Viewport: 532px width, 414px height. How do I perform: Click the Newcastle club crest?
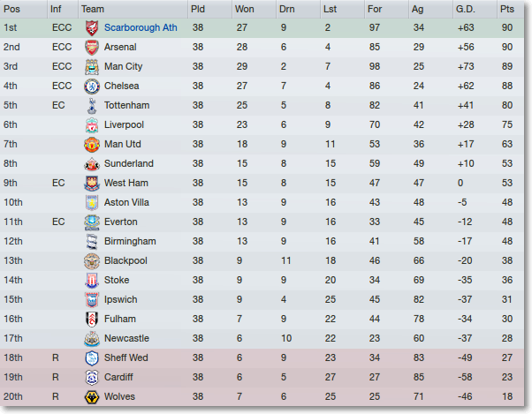pyautogui.click(x=92, y=338)
